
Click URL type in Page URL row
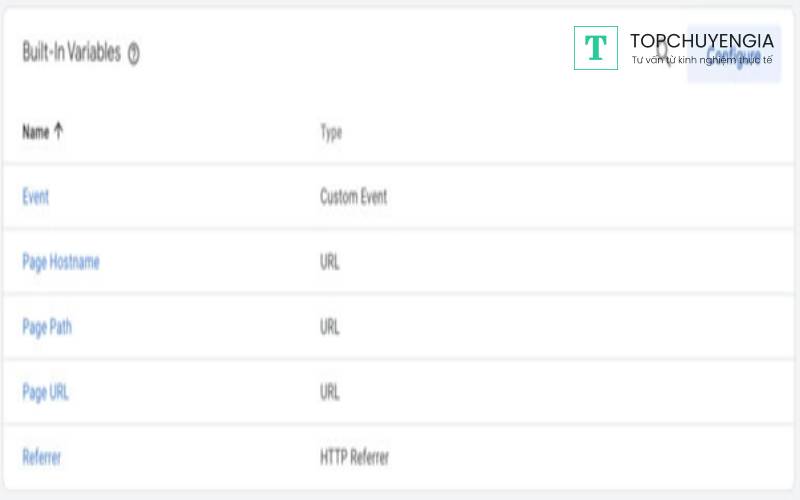point(330,392)
